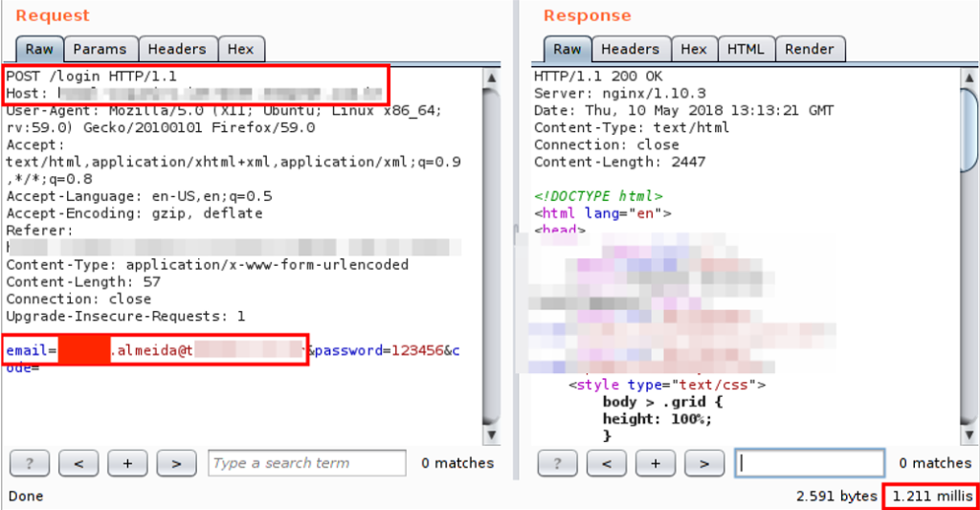Click the Request '+' search options button

(x=127, y=463)
